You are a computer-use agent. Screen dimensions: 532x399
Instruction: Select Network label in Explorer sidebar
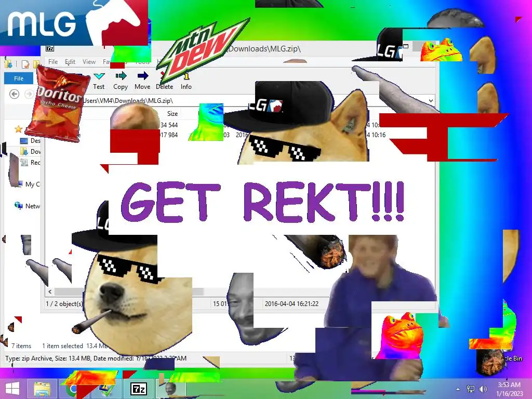point(33,206)
